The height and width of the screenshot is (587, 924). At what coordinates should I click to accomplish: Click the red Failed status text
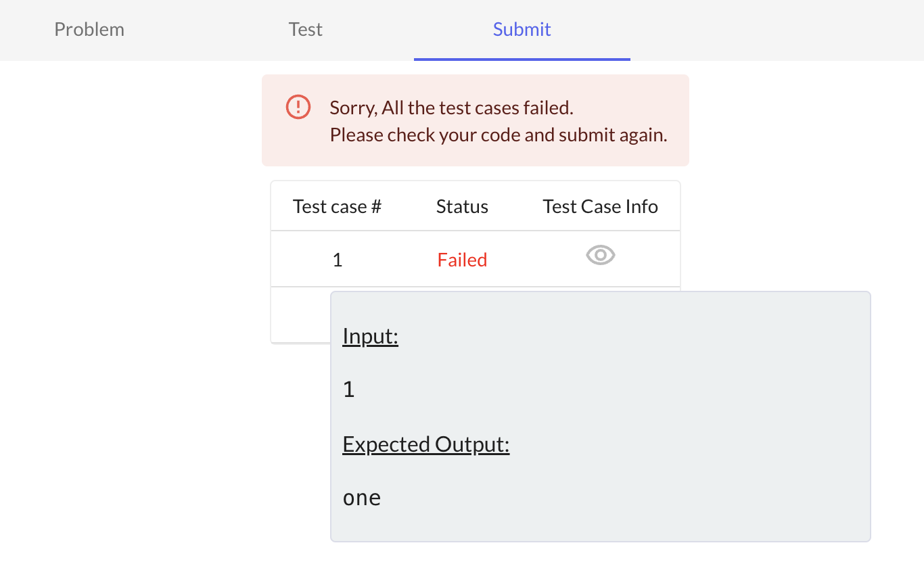[x=462, y=260]
